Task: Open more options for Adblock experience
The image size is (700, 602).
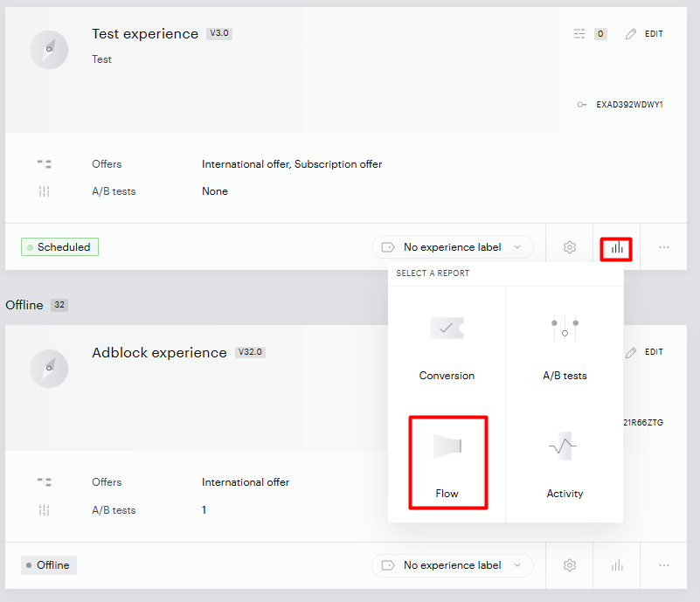Action: pyautogui.click(x=664, y=565)
